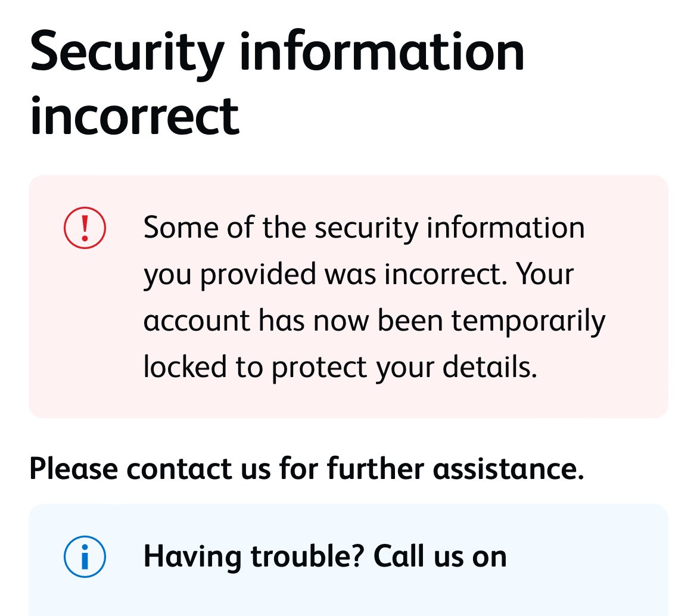Tap 'Having trouble? Call us on' text
This screenshot has width=697, height=616.
(325, 556)
